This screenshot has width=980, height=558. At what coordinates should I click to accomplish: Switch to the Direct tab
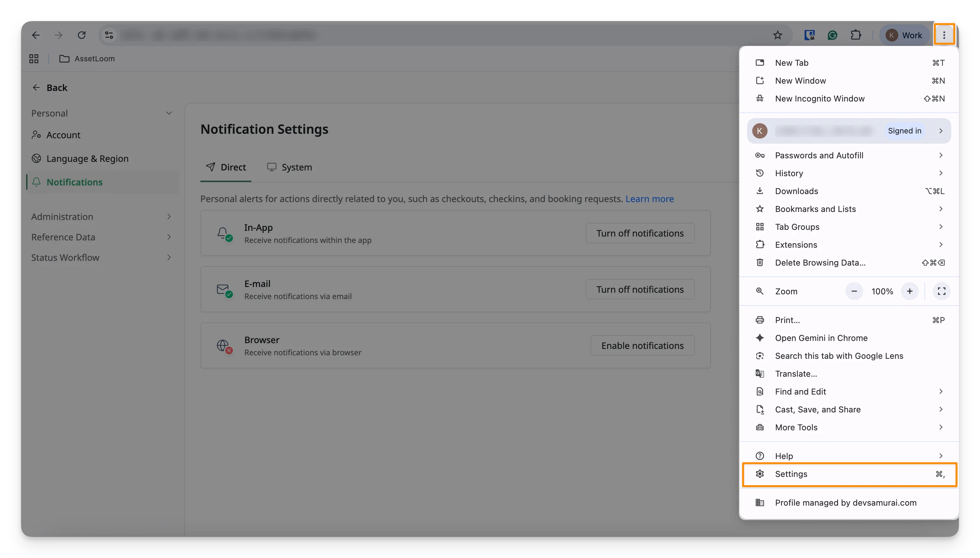click(226, 167)
